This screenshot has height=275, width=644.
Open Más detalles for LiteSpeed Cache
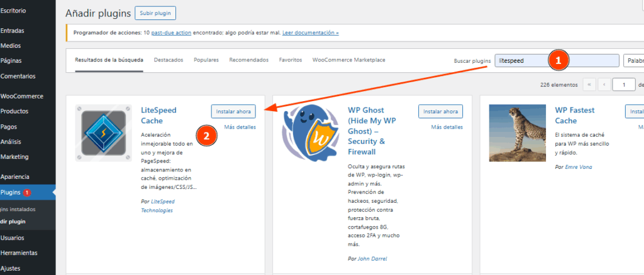point(240,127)
